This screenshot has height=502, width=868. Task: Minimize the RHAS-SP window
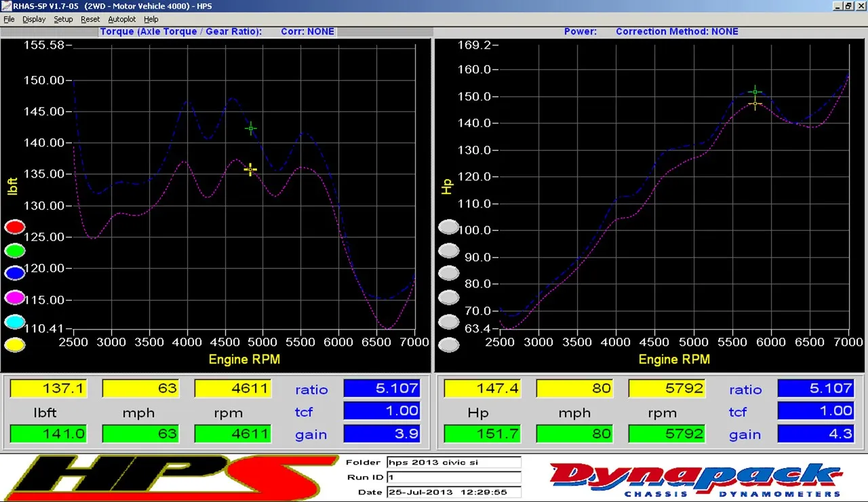click(836, 6)
